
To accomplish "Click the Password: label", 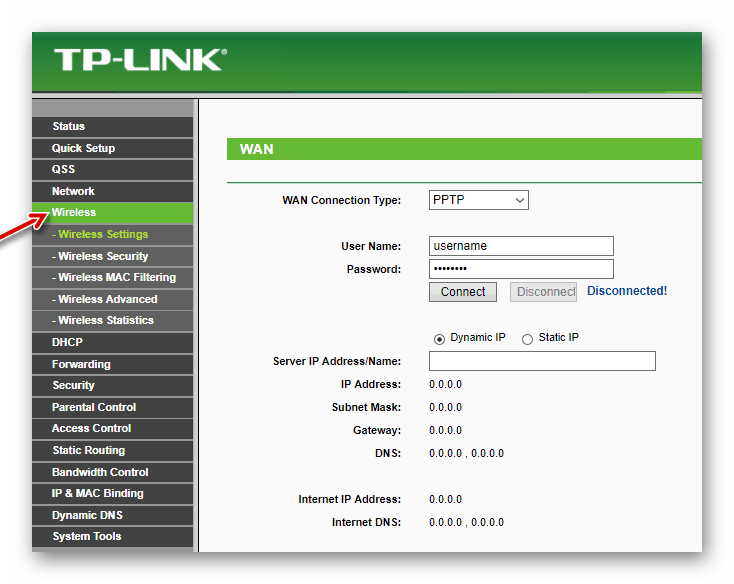I will click(374, 270).
